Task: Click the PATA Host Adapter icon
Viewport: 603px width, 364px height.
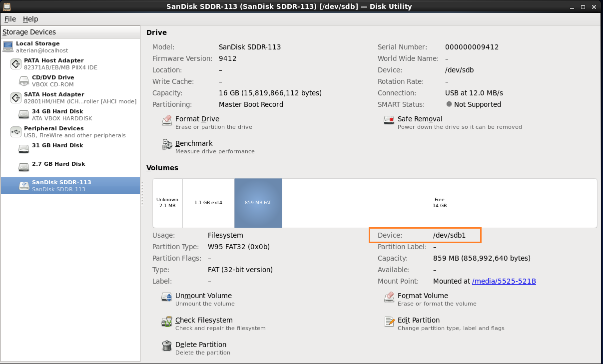Action: (16, 64)
